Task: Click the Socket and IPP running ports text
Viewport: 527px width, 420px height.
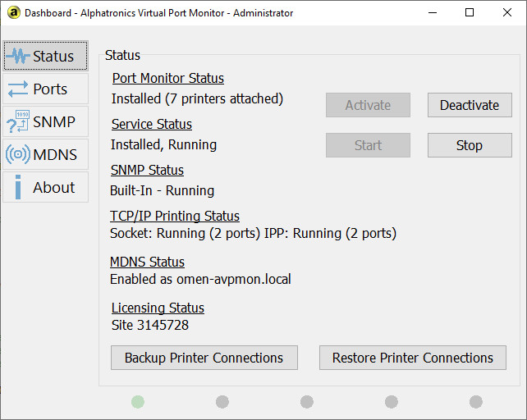Action: click(x=253, y=233)
